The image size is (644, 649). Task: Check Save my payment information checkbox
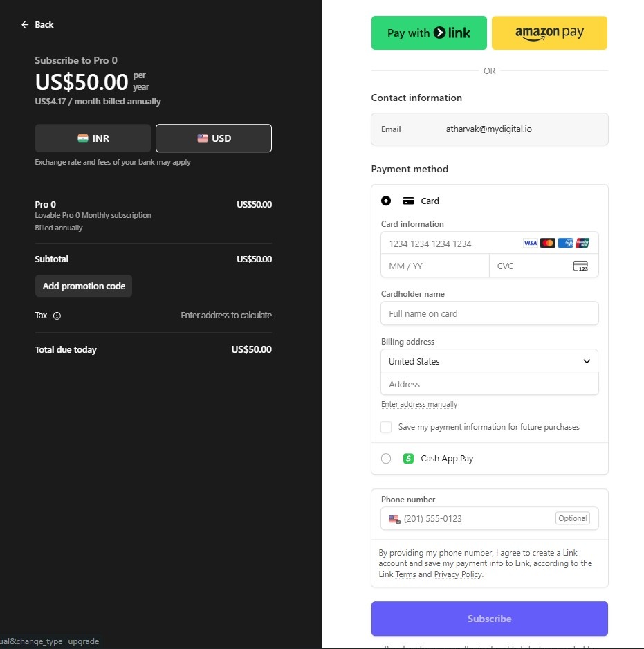386,427
